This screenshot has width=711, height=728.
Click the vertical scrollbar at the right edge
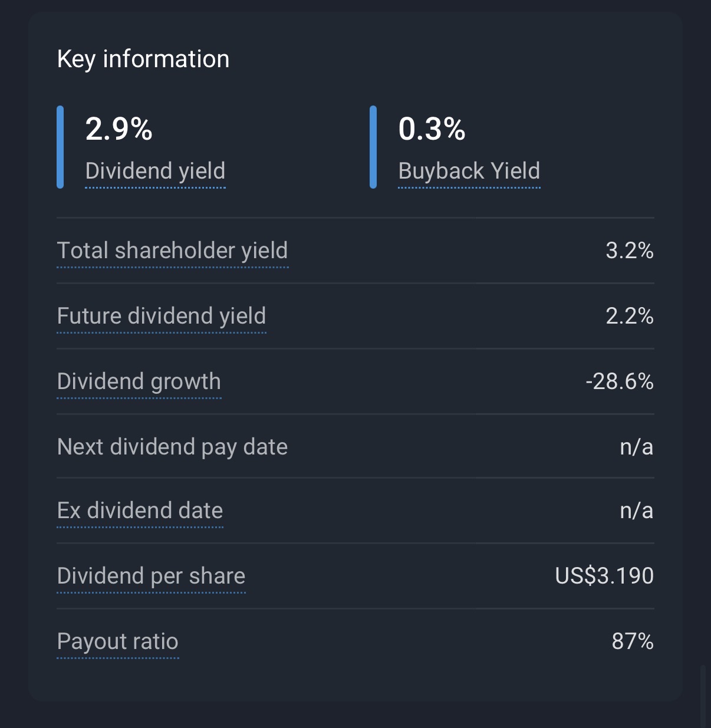(702, 696)
